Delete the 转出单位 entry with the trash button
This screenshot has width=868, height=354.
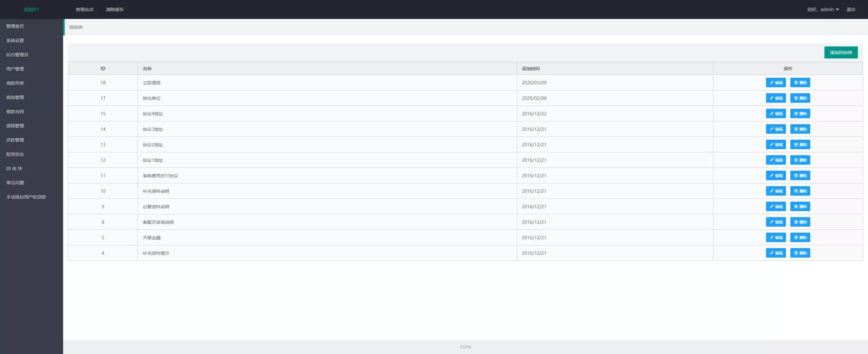coord(800,98)
